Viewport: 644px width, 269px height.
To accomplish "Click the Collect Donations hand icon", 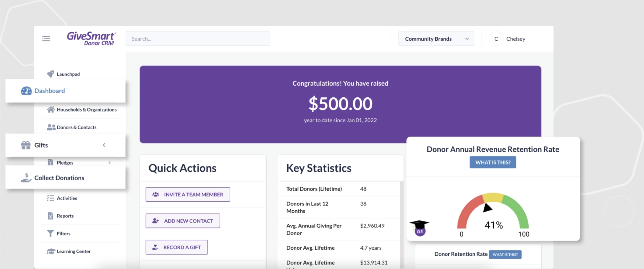I will [x=26, y=178].
